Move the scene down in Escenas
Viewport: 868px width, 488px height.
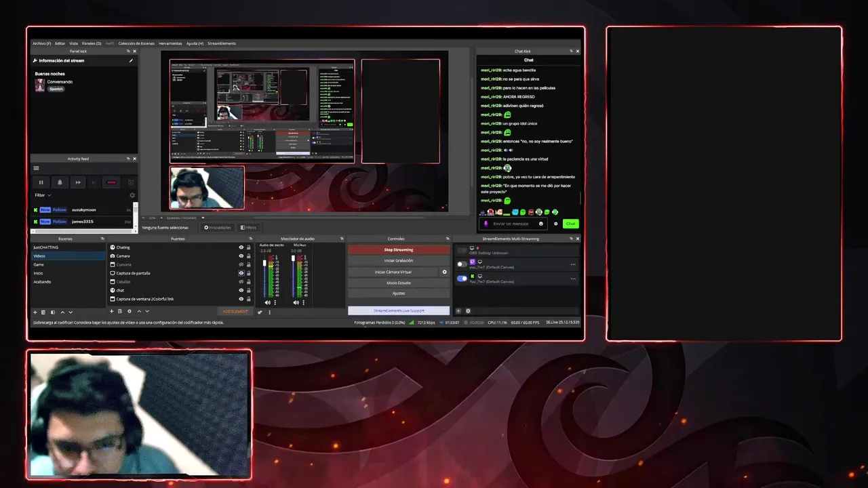[x=71, y=312]
